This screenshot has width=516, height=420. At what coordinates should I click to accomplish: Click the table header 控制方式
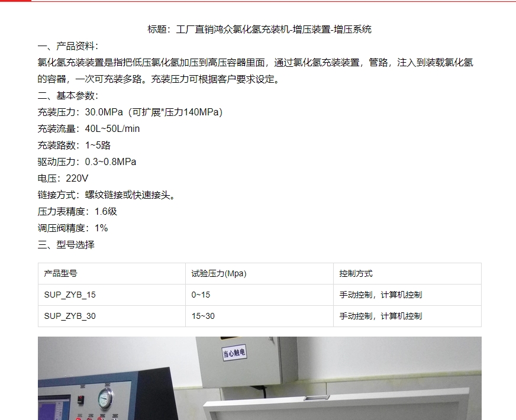pyautogui.click(x=407, y=274)
